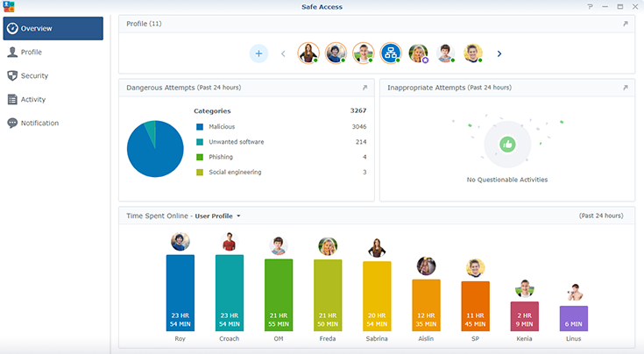The width and height of the screenshot is (644, 354).
Task: Show previous profiles with left chevron
Action: click(x=283, y=53)
